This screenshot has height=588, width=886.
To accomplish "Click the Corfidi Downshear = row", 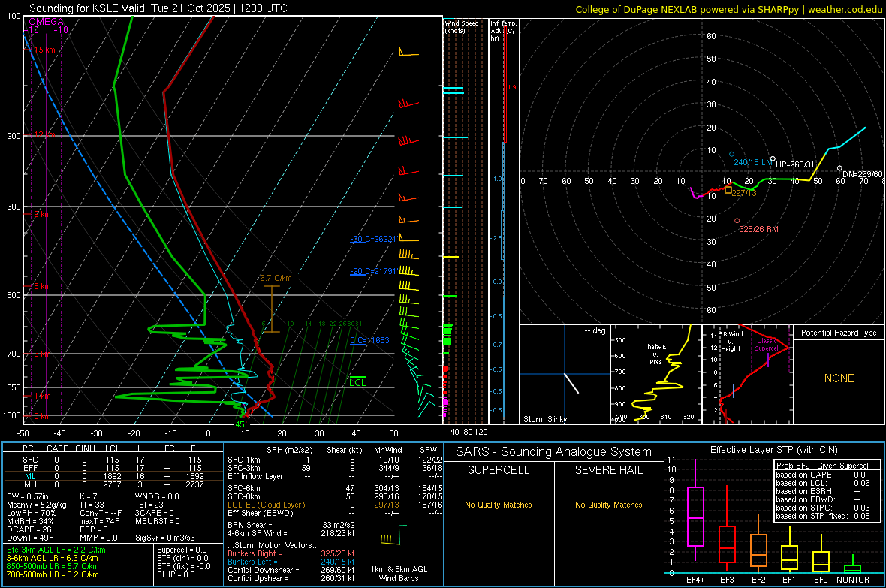I will pyautogui.click(x=291, y=570).
